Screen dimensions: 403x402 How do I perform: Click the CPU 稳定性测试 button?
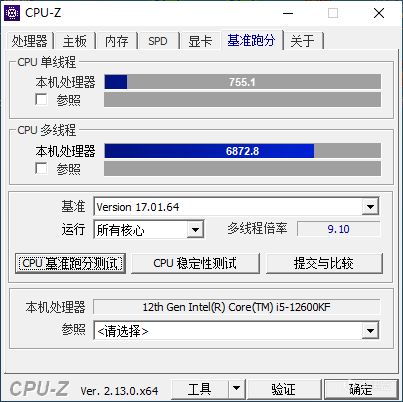click(x=195, y=263)
